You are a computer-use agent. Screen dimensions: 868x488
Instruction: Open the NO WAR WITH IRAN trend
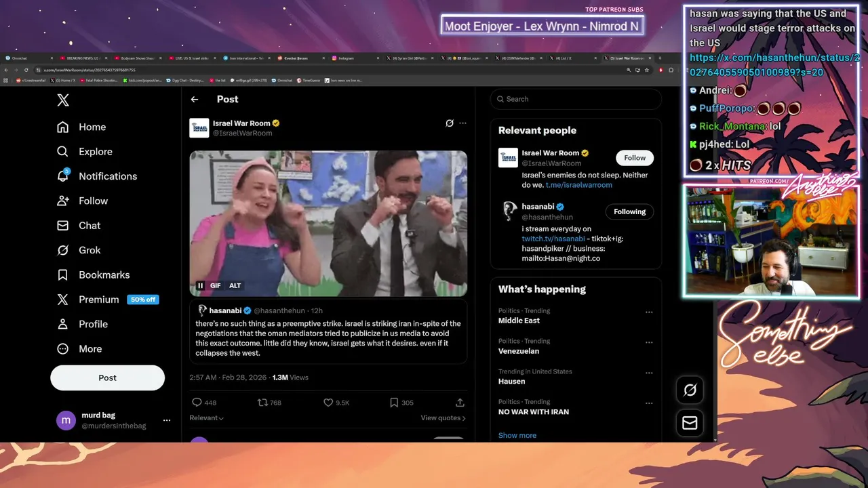tap(534, 411)
